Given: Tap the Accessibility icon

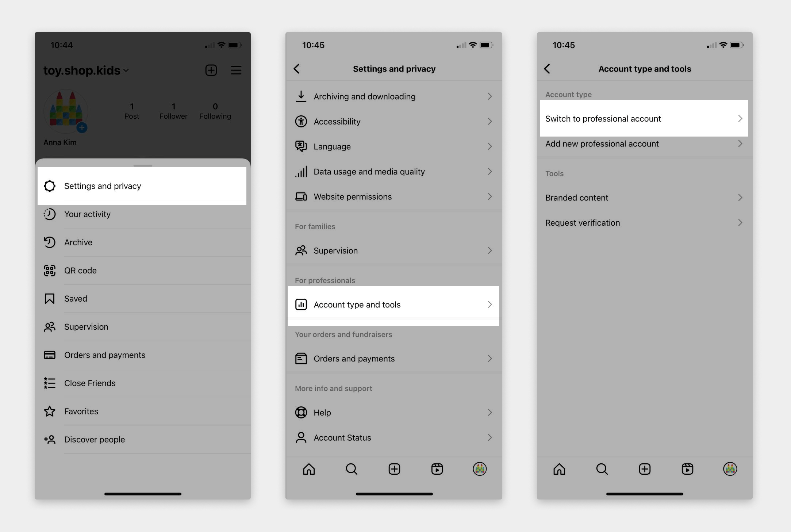Looking at the screenshot, I should pyautogui.click(x=302, y=122).
